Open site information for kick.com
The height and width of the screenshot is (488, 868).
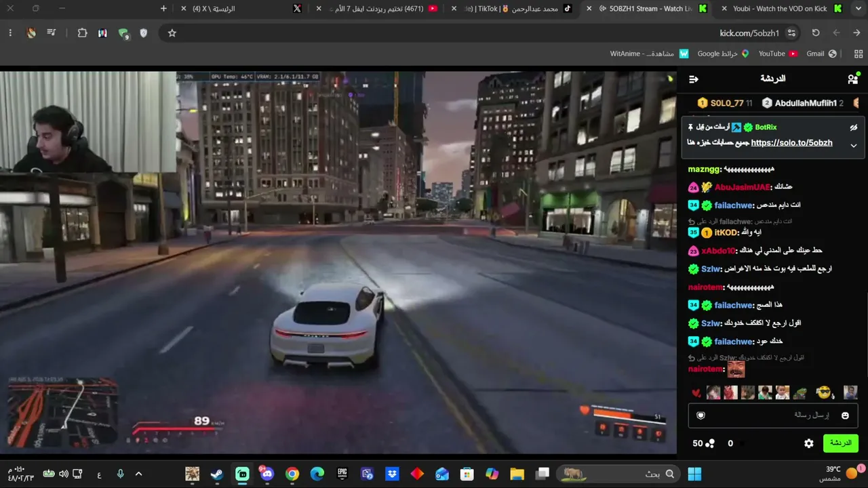pos(791,33)
